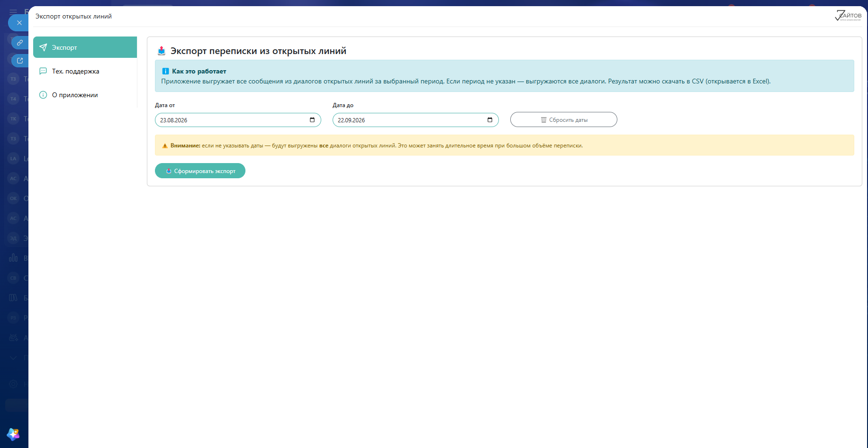Click the Экспорт открытых линий title

point(73,16)
